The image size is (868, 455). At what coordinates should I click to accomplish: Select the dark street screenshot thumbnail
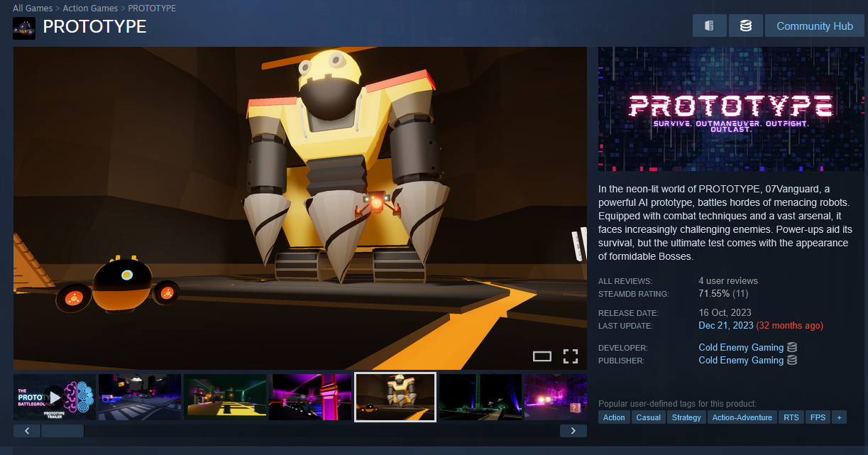click(140, 398)
